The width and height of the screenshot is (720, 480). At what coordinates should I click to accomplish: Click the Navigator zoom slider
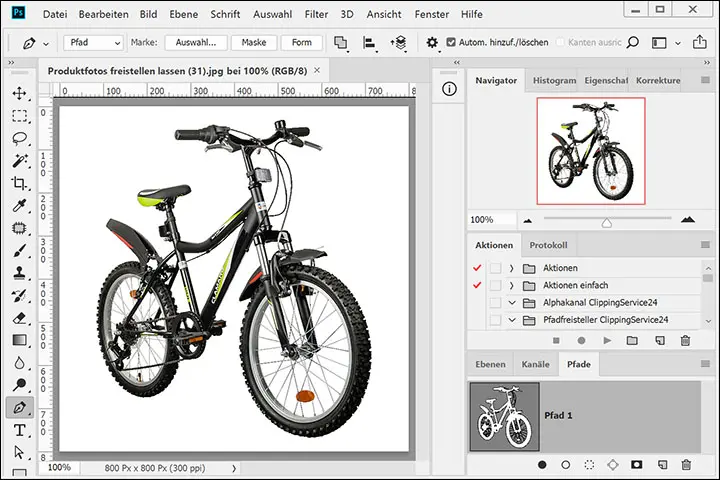606,220
